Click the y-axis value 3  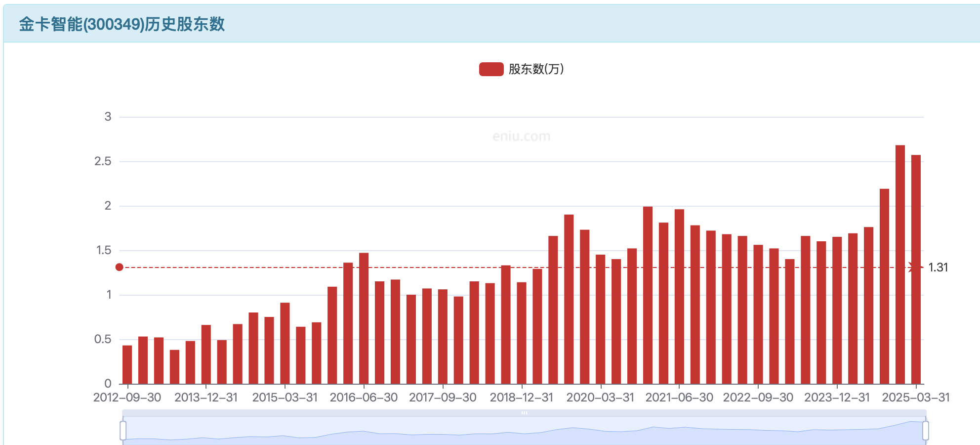coord(108,117)
